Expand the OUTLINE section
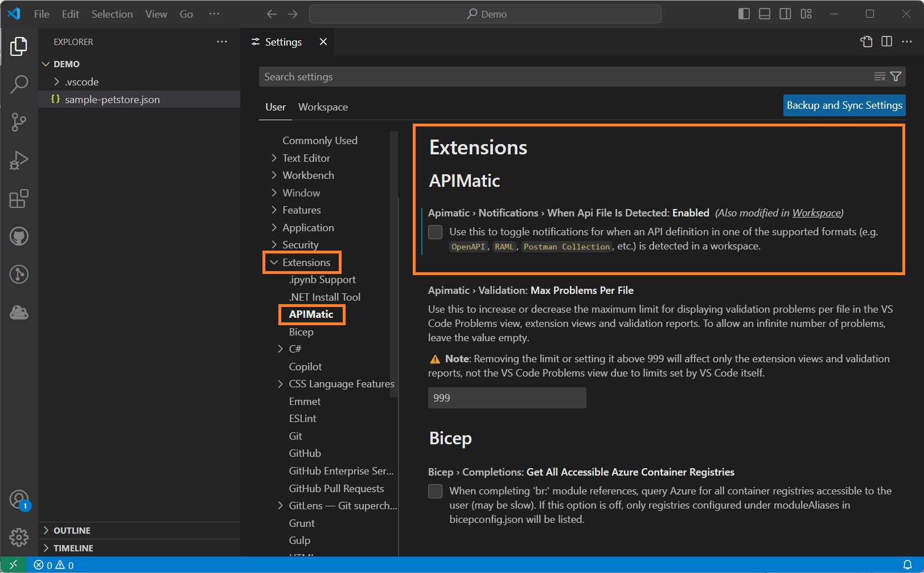 point(47,530)
